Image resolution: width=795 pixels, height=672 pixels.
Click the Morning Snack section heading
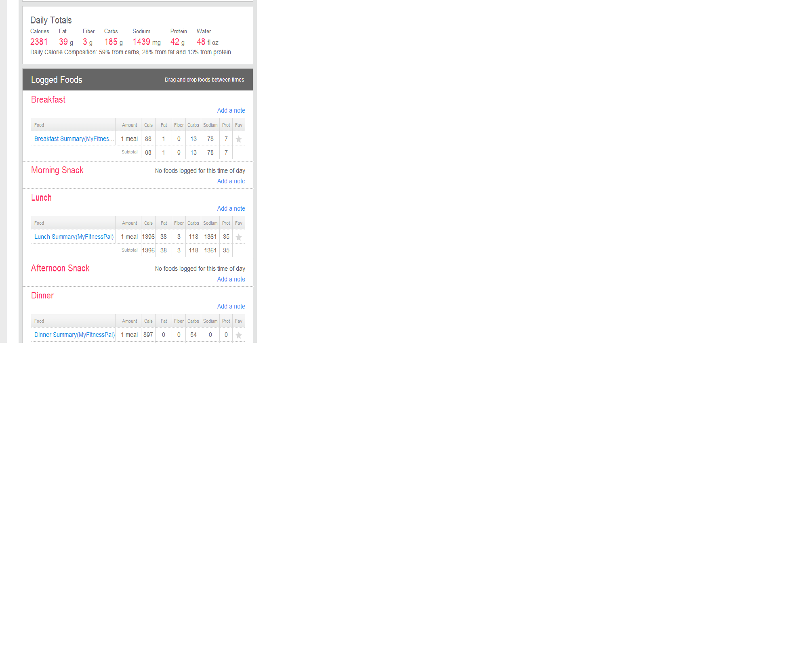(x=57, y=170)
